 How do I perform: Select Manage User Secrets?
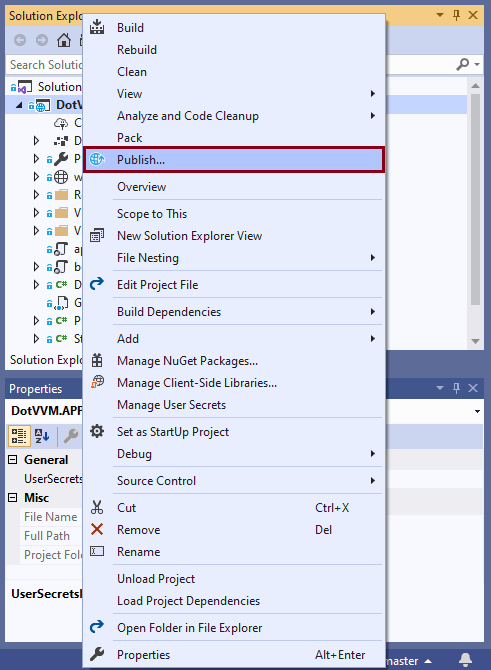[234, 405]
